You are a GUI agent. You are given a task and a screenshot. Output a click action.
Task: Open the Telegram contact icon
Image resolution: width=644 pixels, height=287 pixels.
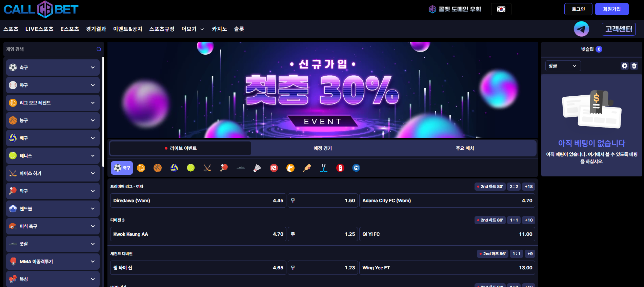[x=581, y=29]
